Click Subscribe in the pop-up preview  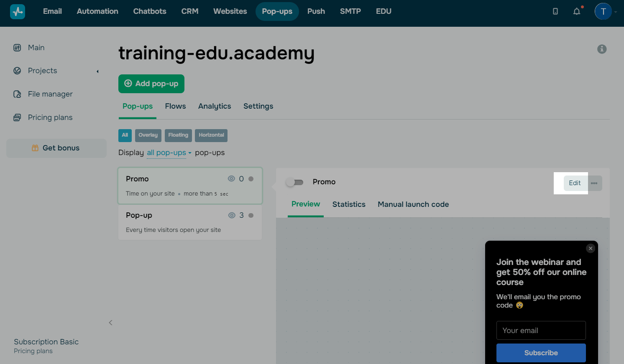click(541, 353)
